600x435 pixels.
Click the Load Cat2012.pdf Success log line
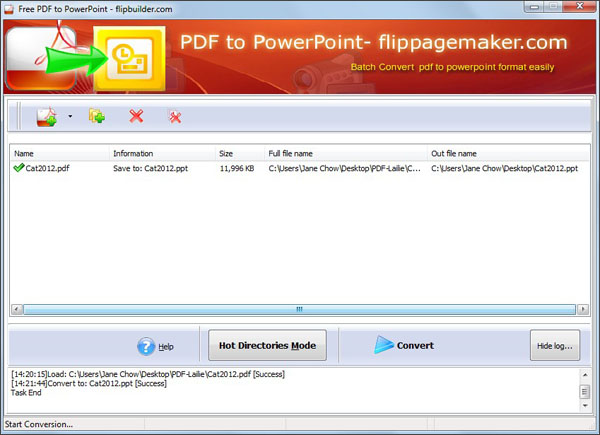tap(148, 374)
